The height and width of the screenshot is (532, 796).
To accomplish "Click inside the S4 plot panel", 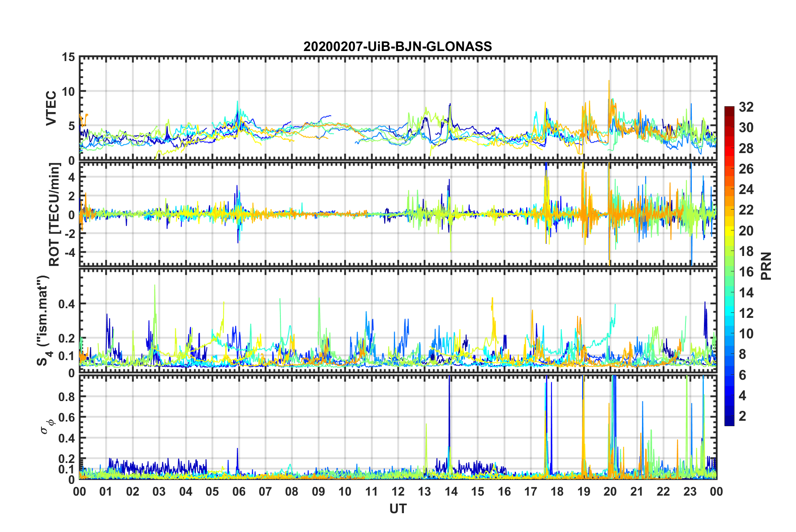I will (398, 321).
